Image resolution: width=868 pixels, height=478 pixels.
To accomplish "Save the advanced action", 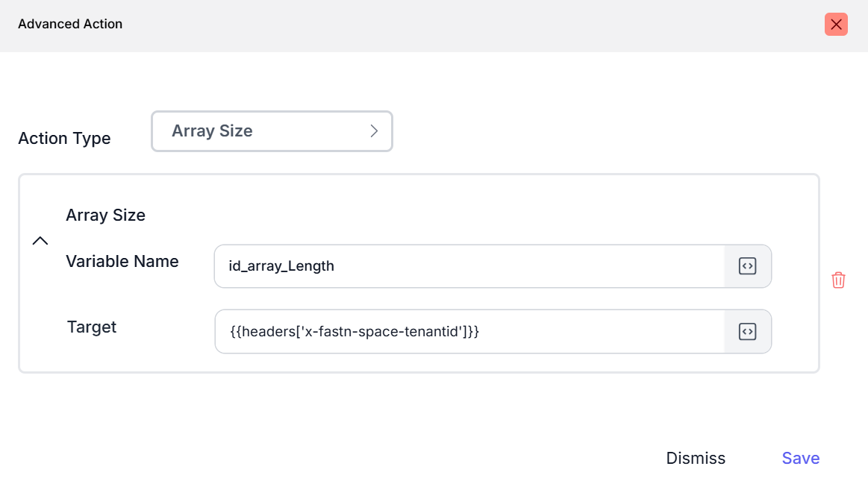I will 800,458.
